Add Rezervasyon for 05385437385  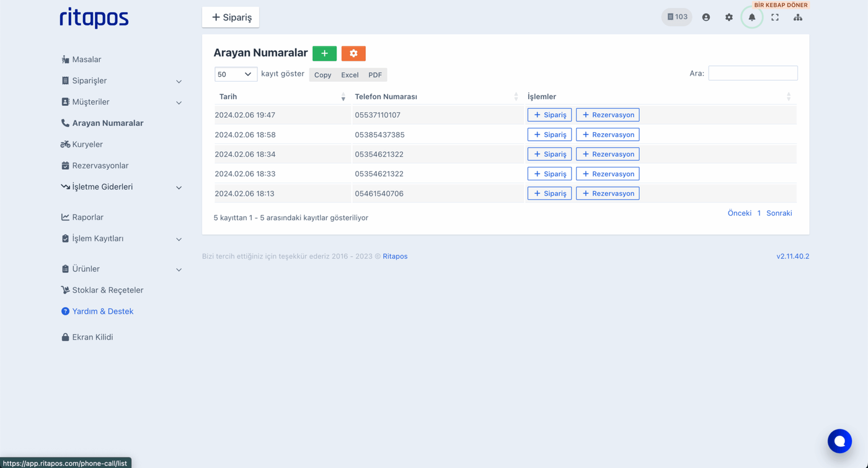click(x=608, y=135)
